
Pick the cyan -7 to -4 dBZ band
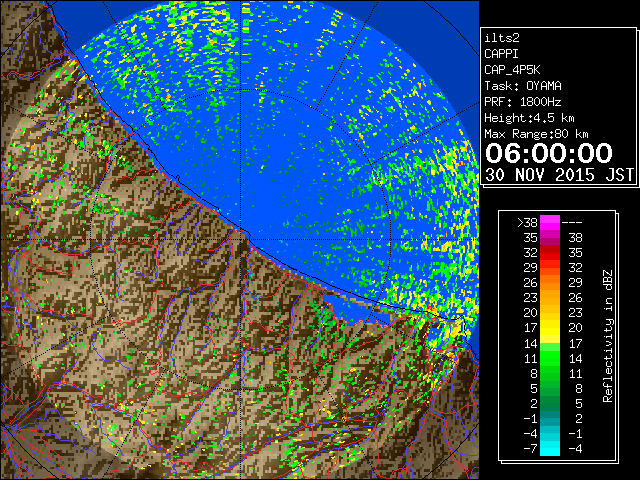coord(550,448)
